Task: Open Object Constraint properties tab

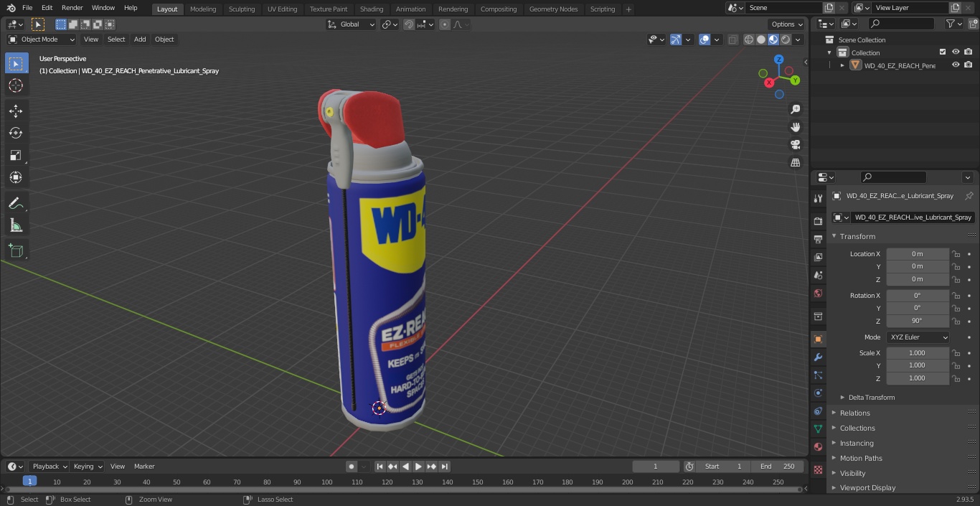Action: (x=818, y=411)
